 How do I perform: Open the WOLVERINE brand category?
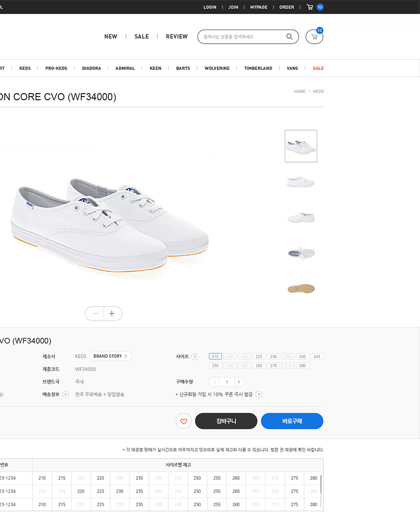(217, 68)
